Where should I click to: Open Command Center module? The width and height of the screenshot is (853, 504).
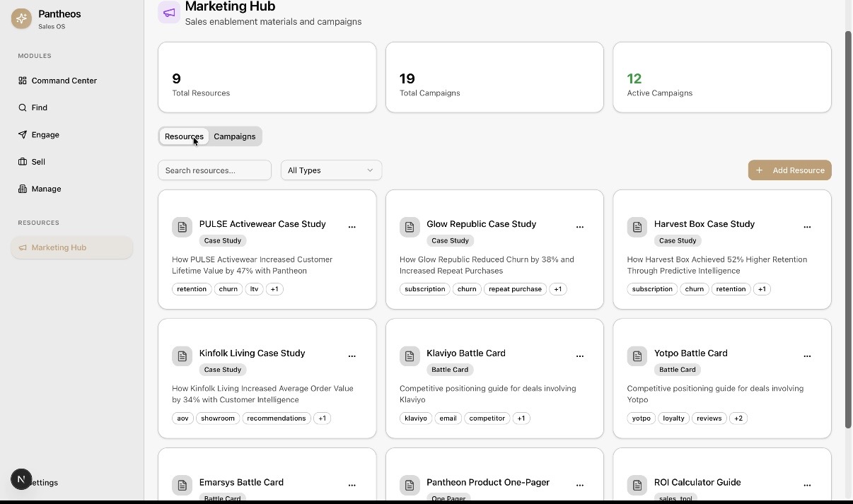click(x=64, y=81)
